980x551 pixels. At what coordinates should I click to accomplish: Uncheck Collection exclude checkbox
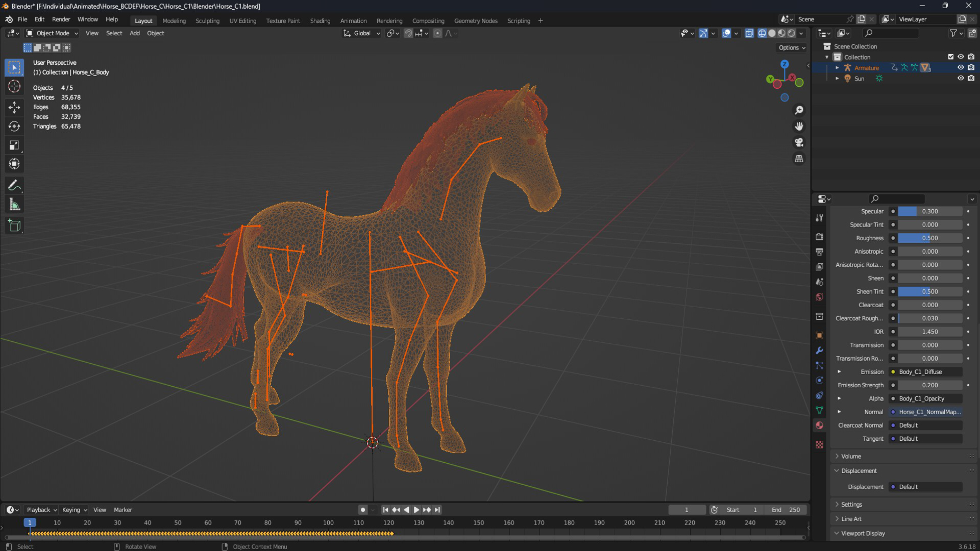950,57
